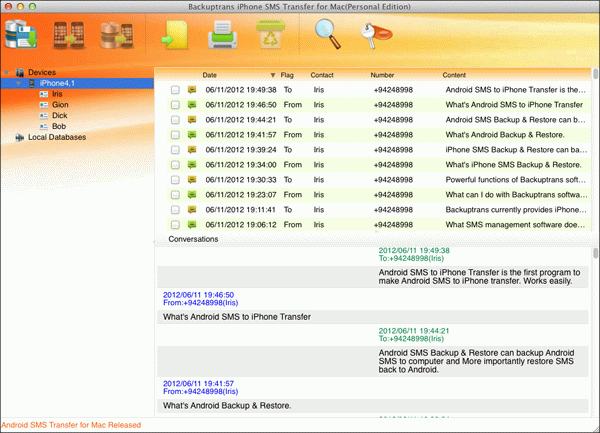
Task: Click the 'What's iPhone SMS Backup & Restore.' cell
Action: pyautogui.click(x=513, y=165)
